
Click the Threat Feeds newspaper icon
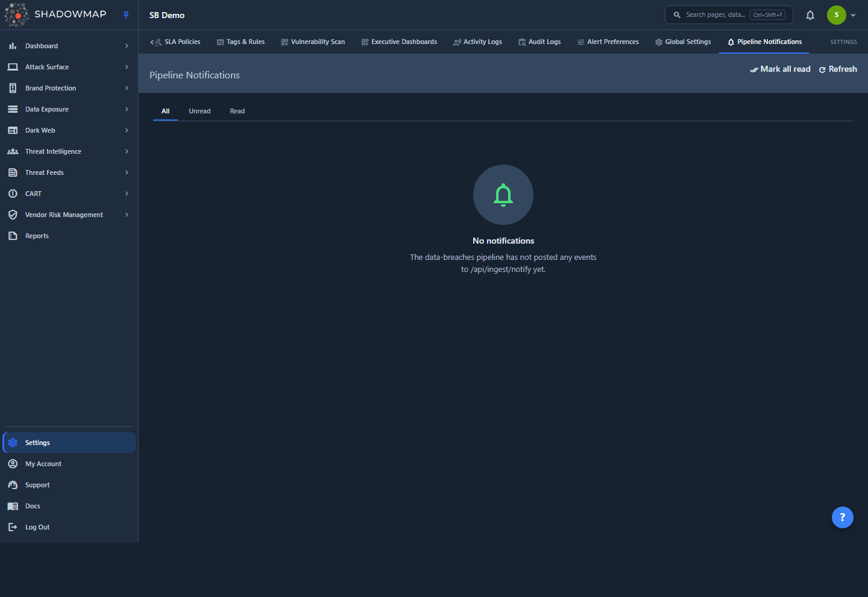tap(13, 172)
